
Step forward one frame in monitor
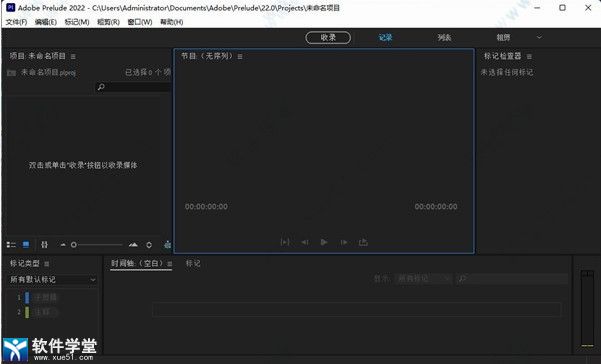tap(344, 242)
